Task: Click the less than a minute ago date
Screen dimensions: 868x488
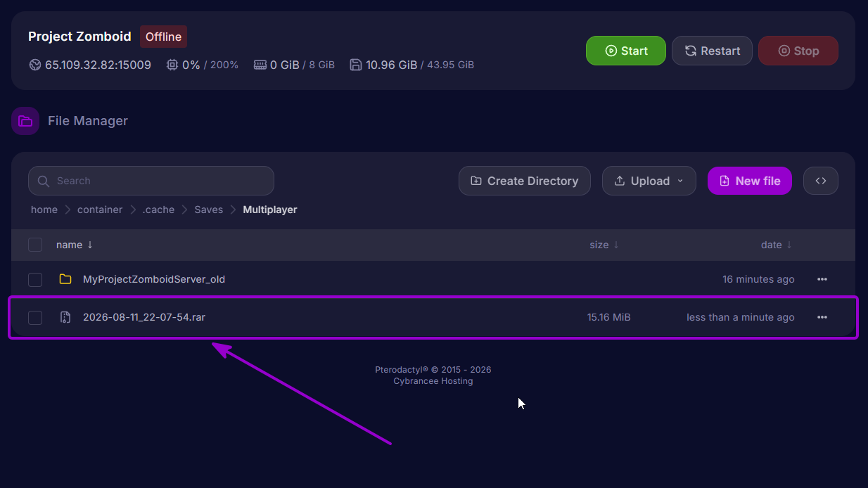Action: tap(741, 317)
